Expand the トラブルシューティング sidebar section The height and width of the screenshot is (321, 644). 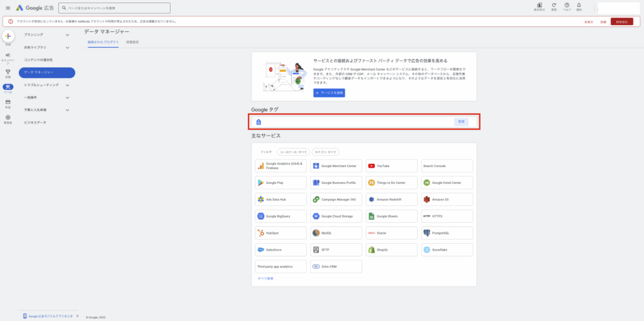47,85
